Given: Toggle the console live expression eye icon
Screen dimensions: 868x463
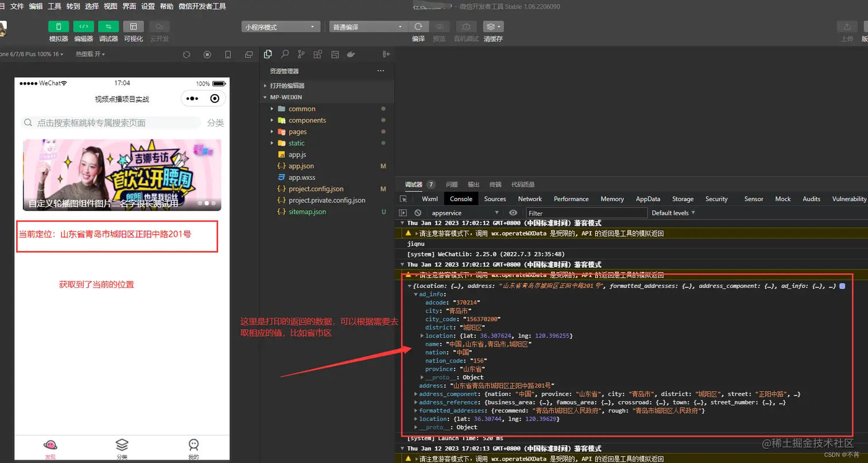Looking at the screenshot, I should pos(513,213).
